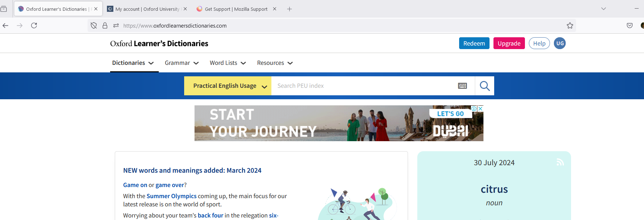Click the cycling illustration image

tap(358, 204)
